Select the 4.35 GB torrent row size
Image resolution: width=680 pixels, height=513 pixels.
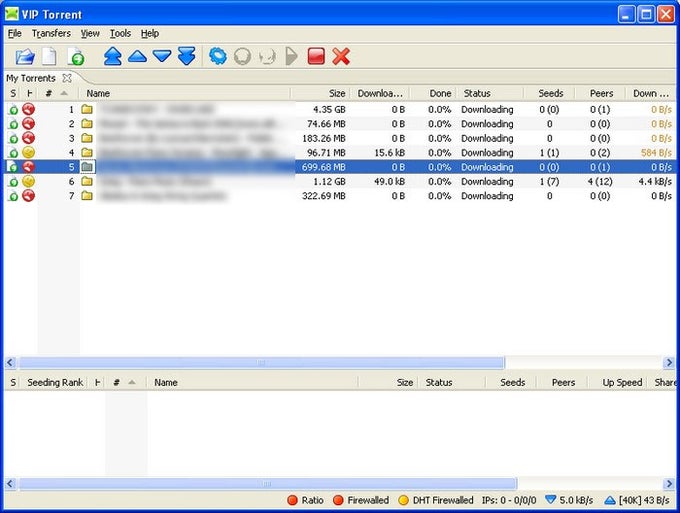click(329, 109)
